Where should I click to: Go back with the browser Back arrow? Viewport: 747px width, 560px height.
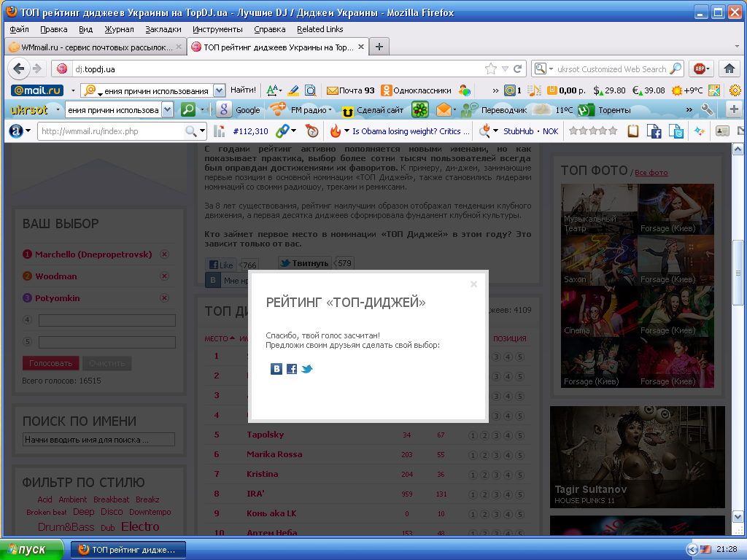pyautogui.click(x=18, y=69)
